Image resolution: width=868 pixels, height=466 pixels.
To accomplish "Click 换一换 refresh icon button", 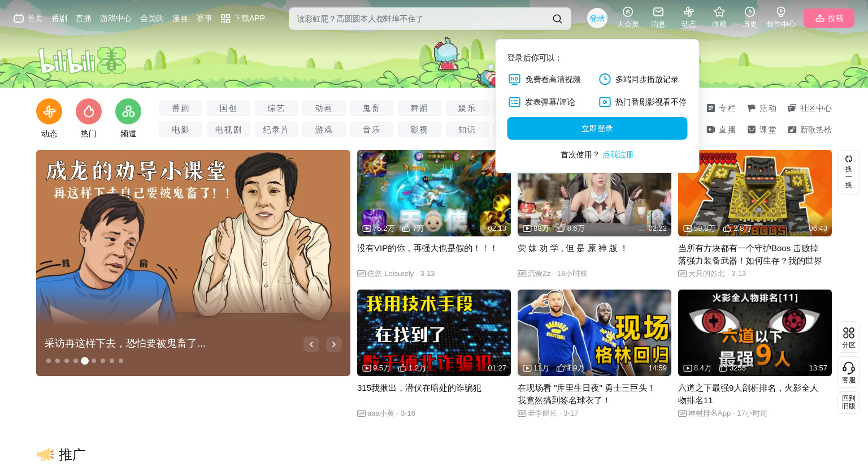I will pyautogui.click(x=848, y=172).
